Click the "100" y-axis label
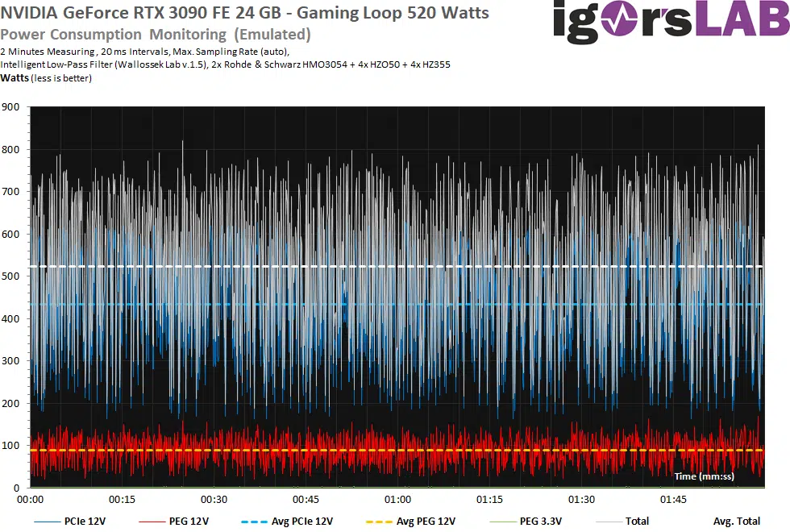 point(10,445)
